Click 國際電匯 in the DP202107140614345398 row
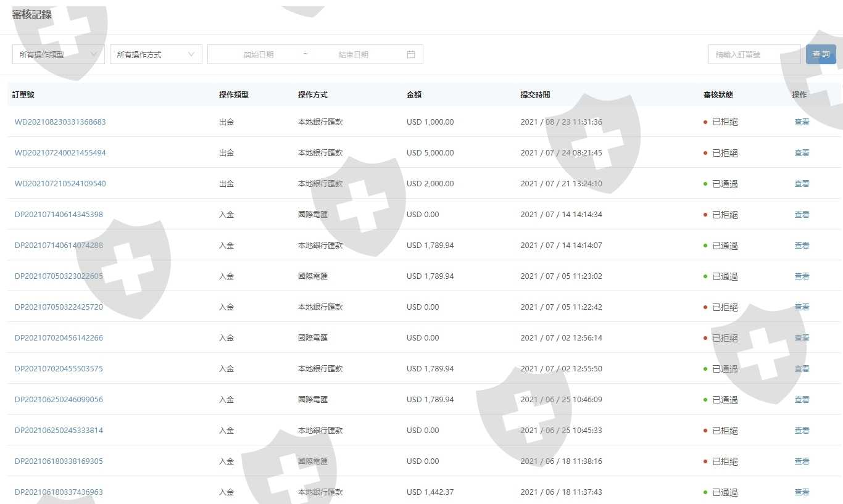The height and width of the screenshot is (504, 843). point(313,215)
